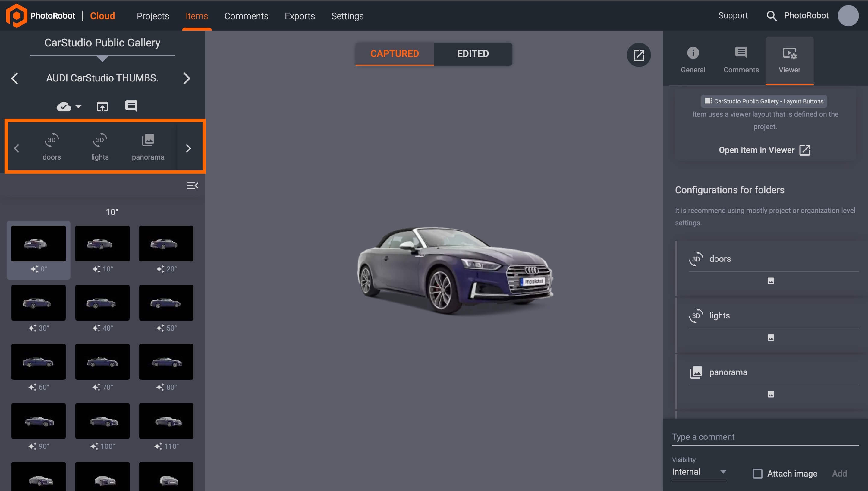This screenshot has height=491, width=868.
Task: Click the comment bubble icon in left panel
Action: [x=132, y=106]
